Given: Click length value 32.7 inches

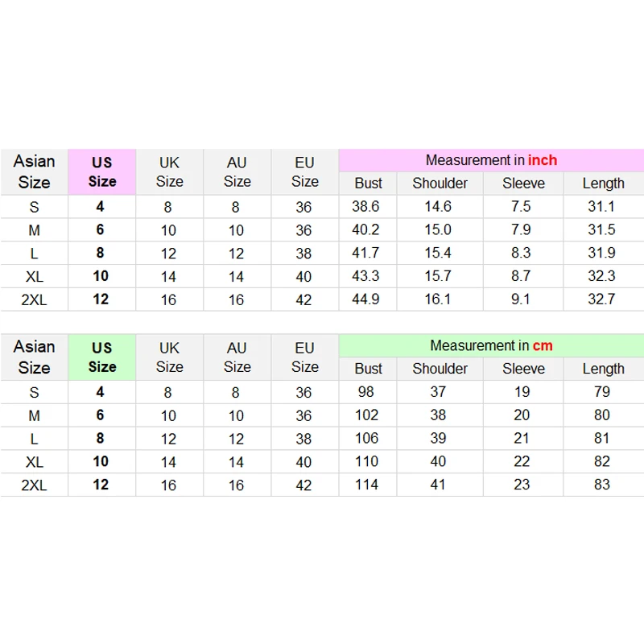Looking at the screenshot, I should (x=601, y=299).
